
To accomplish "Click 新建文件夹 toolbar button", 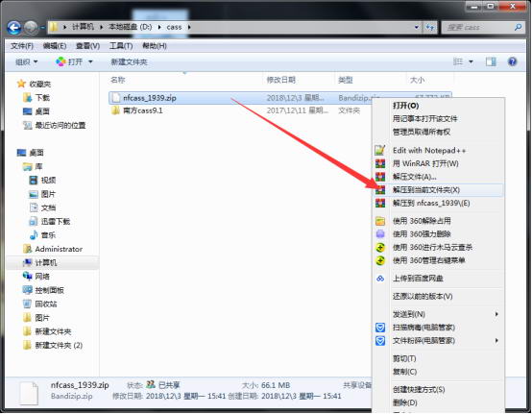I will (x=129, y=61).
